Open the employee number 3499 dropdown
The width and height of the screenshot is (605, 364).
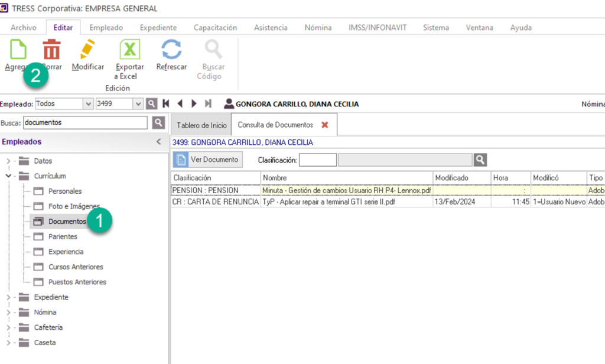(139, 104)
